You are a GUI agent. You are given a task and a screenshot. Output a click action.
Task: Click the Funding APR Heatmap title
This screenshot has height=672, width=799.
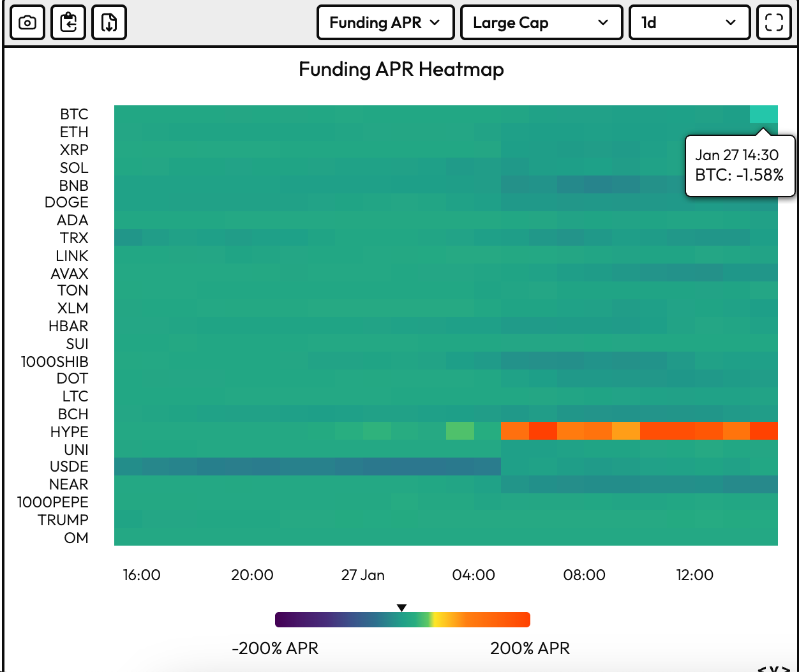[401, 69]
